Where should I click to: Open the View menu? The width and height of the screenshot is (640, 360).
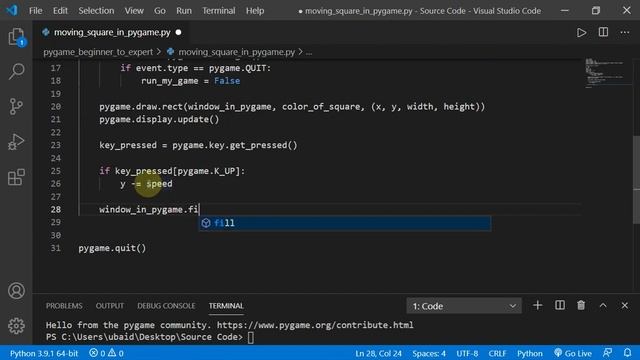click(134, 11)
